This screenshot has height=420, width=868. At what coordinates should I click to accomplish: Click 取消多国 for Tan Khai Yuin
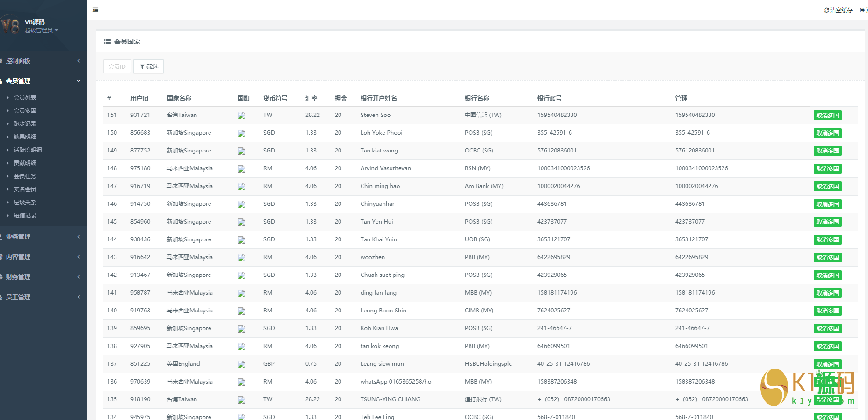click(827, 240)
